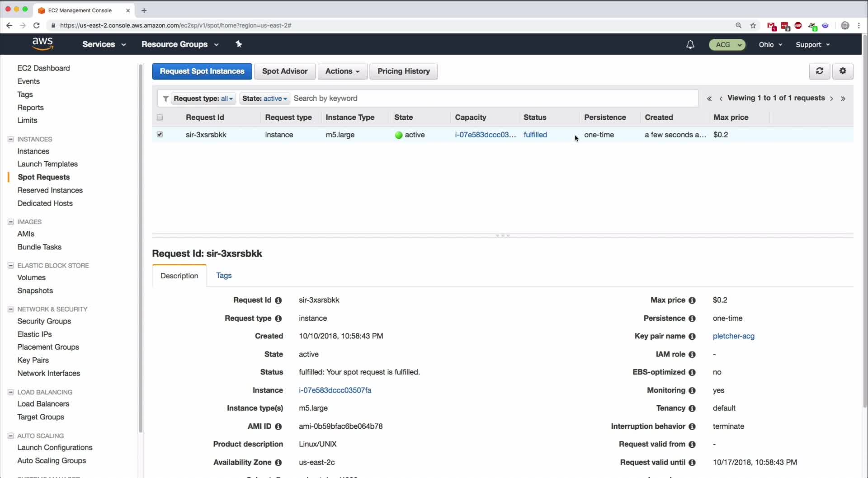Image resolution: width=868 pixels, height=478 pixels.
Task: Open the Resource Groups dropdown
Action: (180, 44)
